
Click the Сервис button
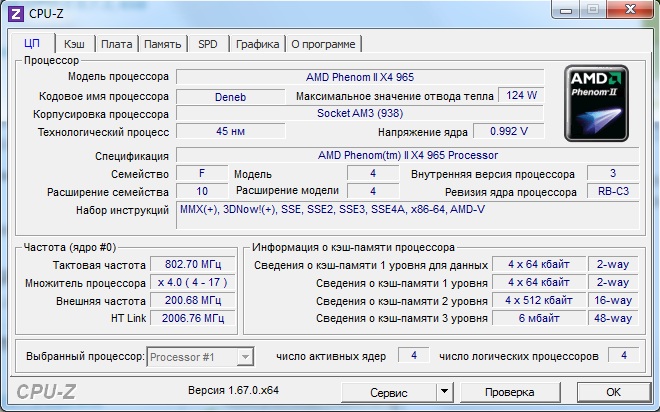pyautogui.click(x=389, y=391)
